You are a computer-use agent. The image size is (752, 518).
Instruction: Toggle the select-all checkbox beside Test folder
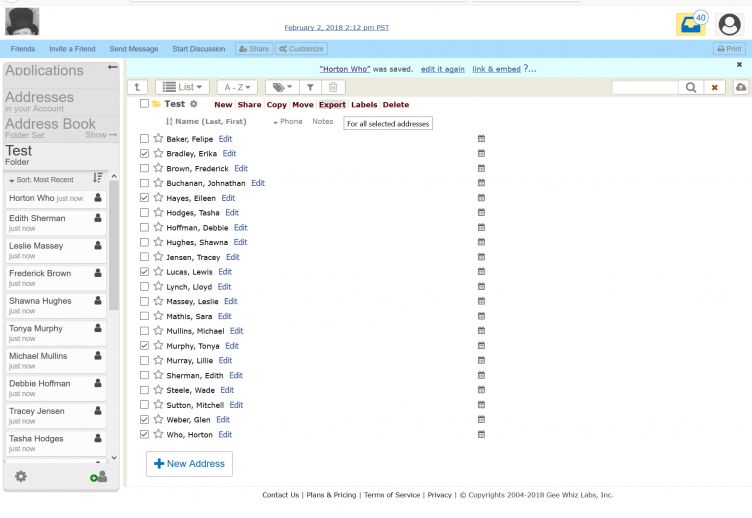pyautogui.click(x=145, y=104)
